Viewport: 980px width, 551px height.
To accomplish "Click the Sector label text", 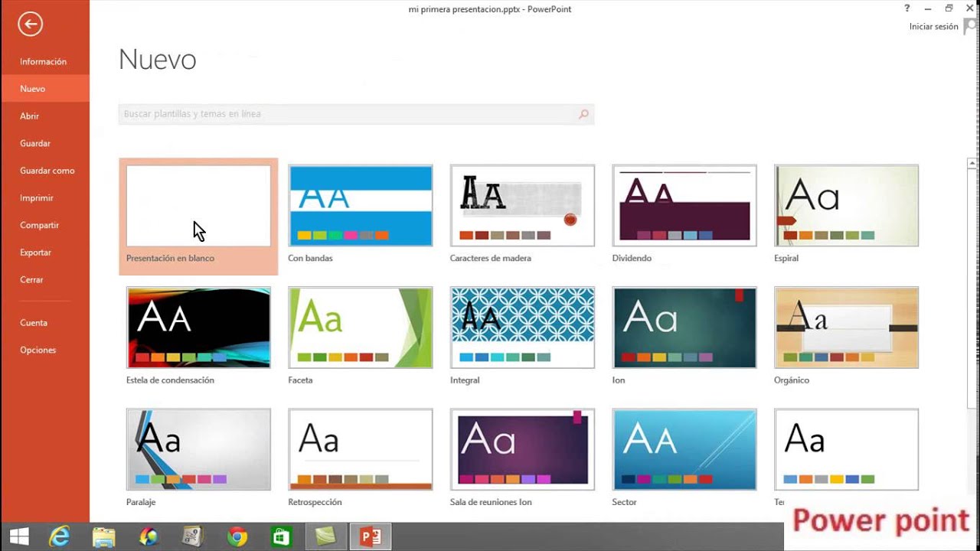I will [x=624, y=502].
